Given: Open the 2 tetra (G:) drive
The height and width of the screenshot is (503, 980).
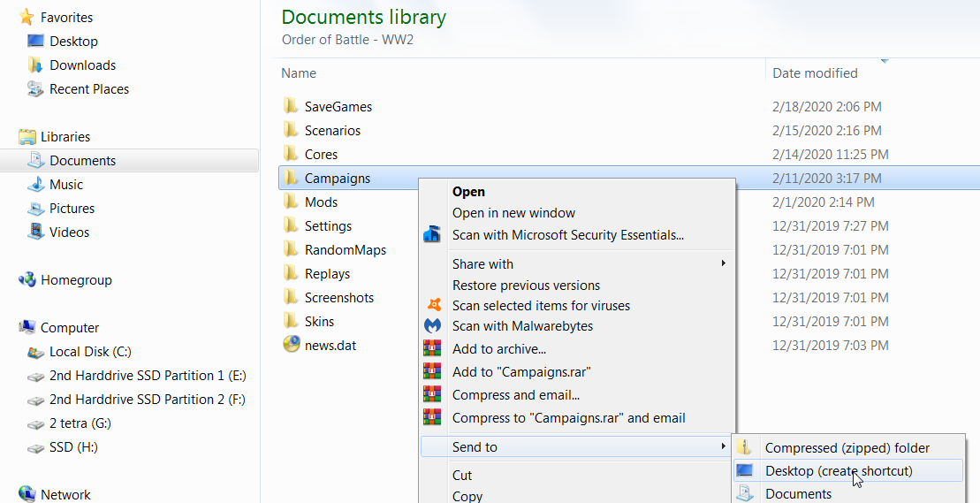Looking at the screenshot, I should tap(80, 423).
